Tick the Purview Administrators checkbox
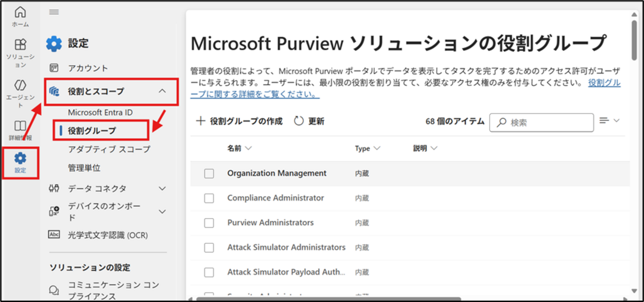This screenshot has height=302, width=644. point(209,223)
